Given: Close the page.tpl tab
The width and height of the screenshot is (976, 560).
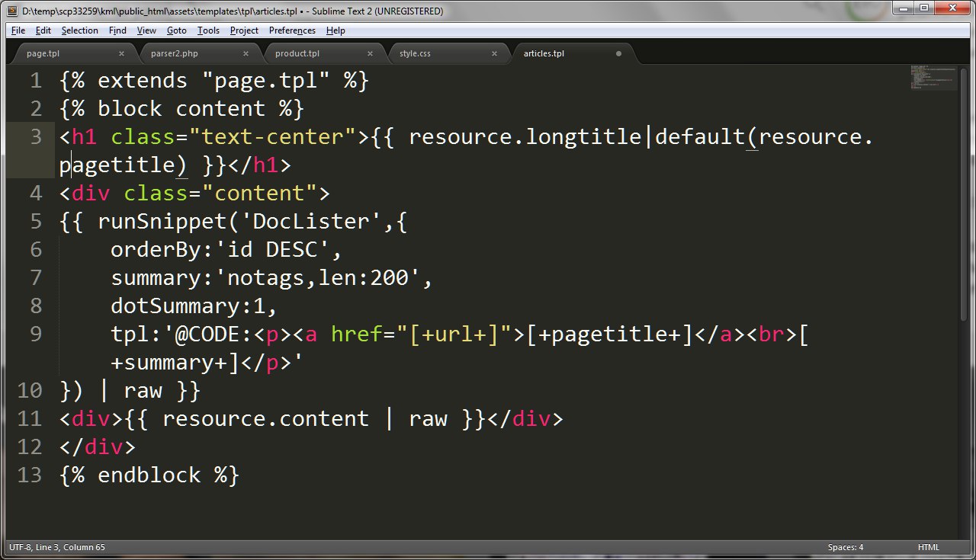Looking at the screenshot, I should [x=121, y=53].
